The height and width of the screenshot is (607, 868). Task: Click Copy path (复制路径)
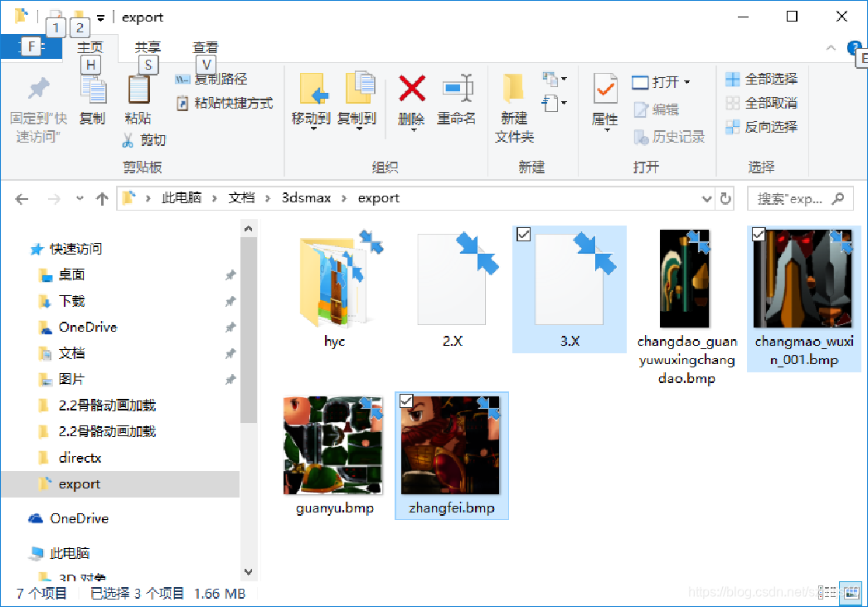211,80
